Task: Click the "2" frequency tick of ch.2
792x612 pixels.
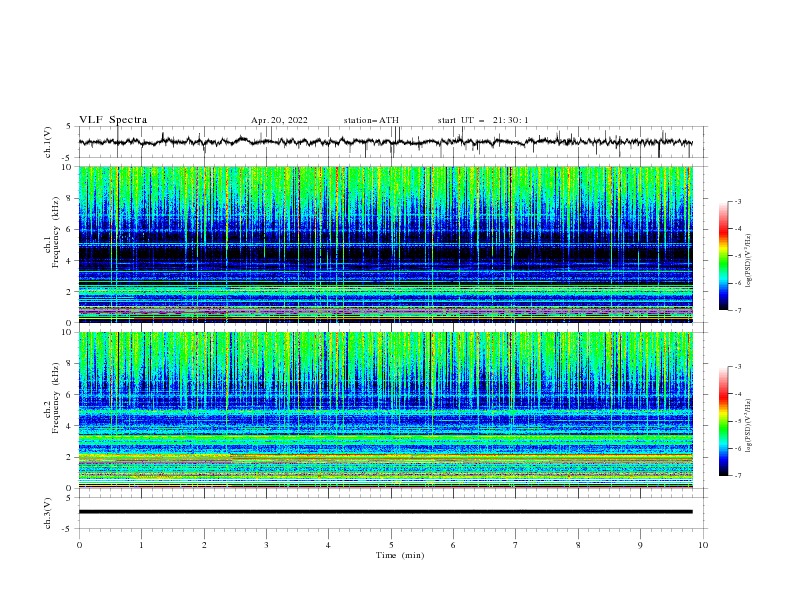Action: tap(70, 457)
